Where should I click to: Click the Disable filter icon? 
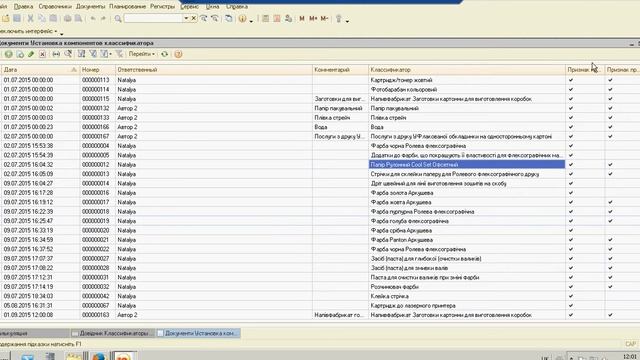click(119, 54)
